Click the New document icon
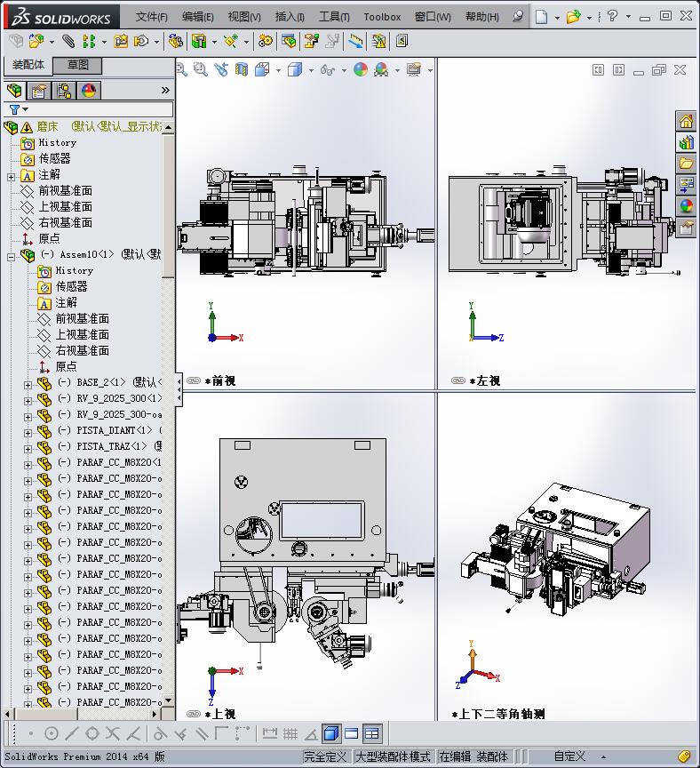 541,17
